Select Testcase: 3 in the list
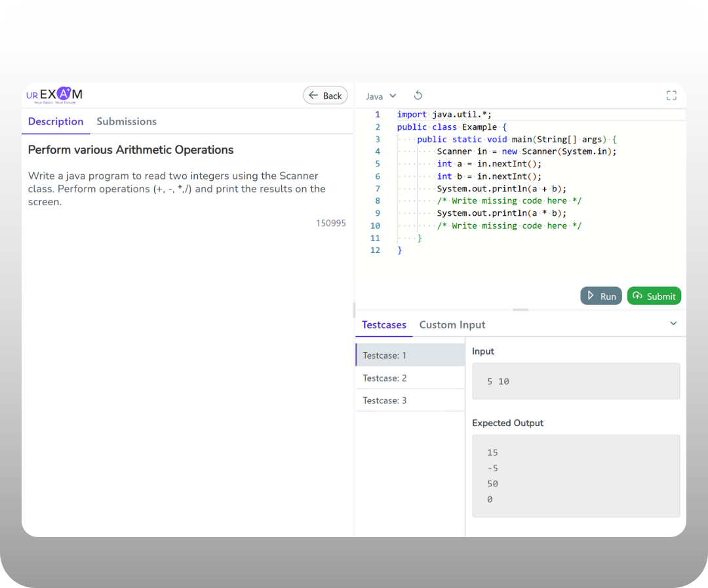 (x=410, y=401)
